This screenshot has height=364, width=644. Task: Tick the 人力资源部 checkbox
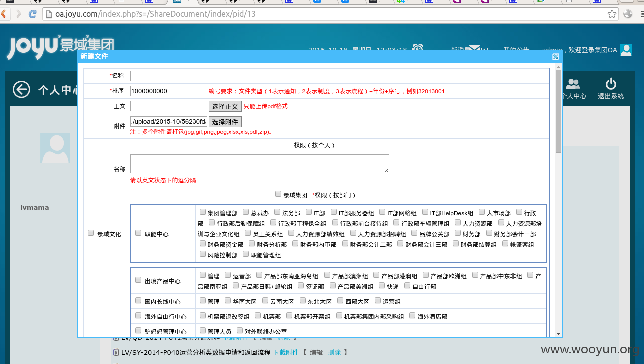click(458, 222)
